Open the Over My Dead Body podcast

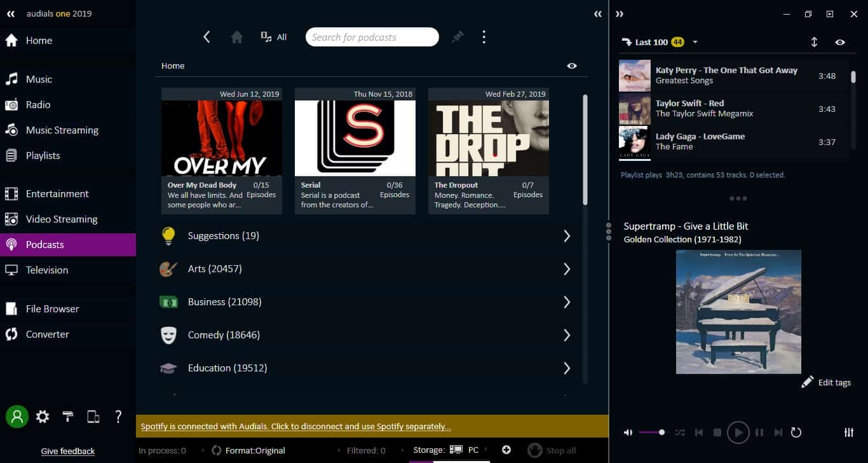tap(222, 151)
